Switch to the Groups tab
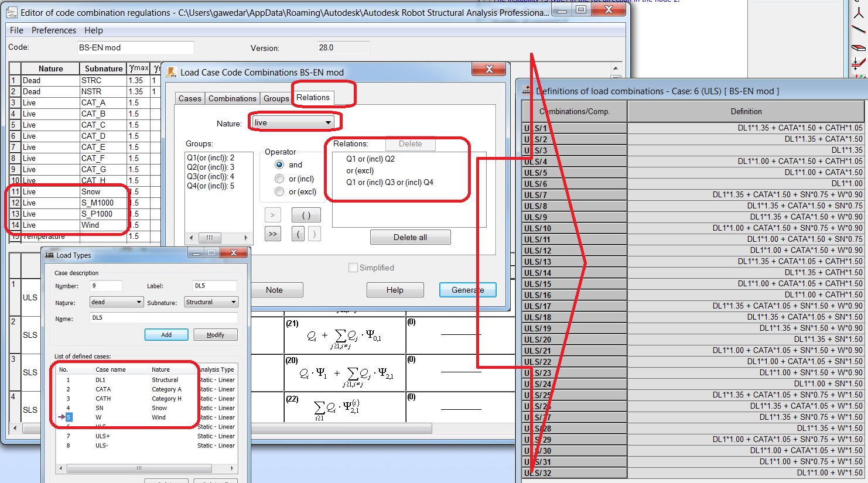 (276, 98)
